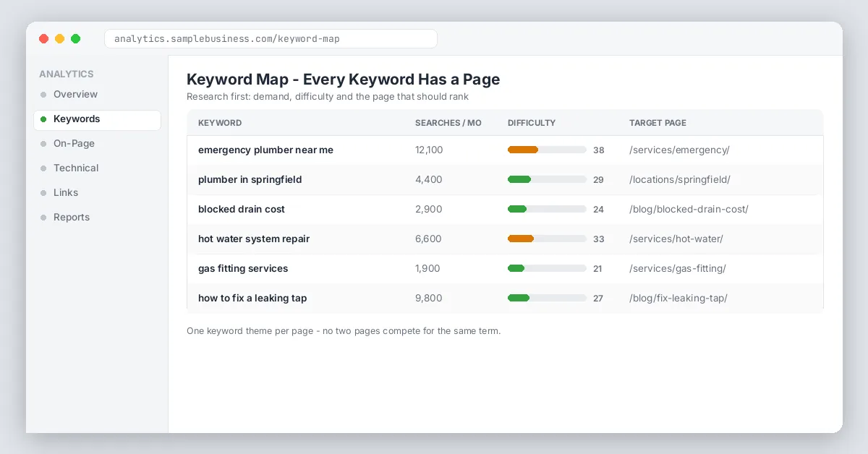Click the green difficulty bar scored 29

point(547,179)
